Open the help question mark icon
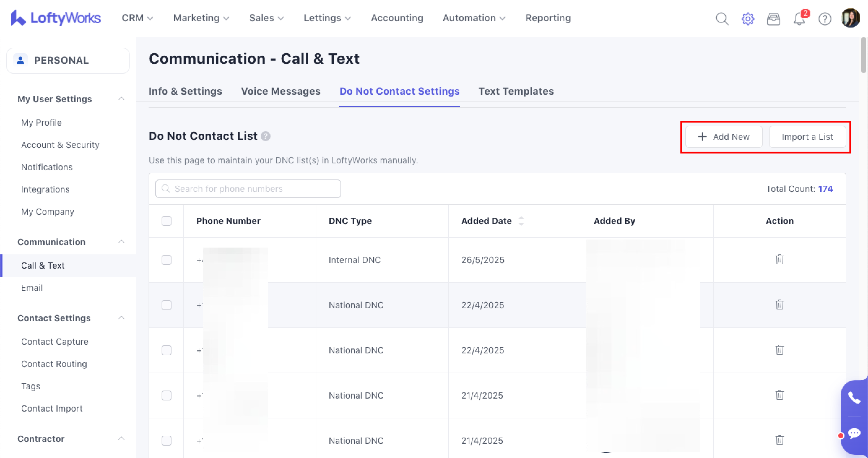868x458 pixels. tap(825, 19)
